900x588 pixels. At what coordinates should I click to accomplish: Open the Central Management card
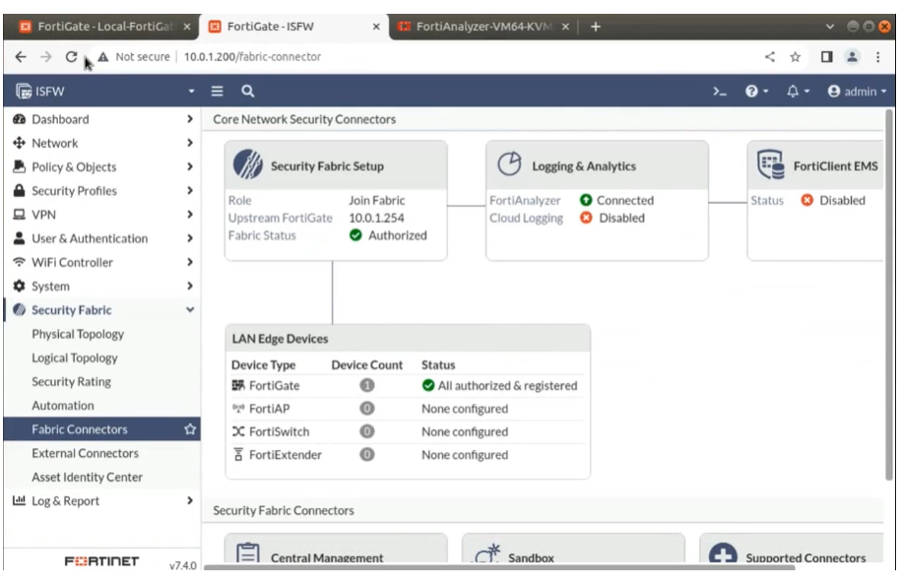336,549
